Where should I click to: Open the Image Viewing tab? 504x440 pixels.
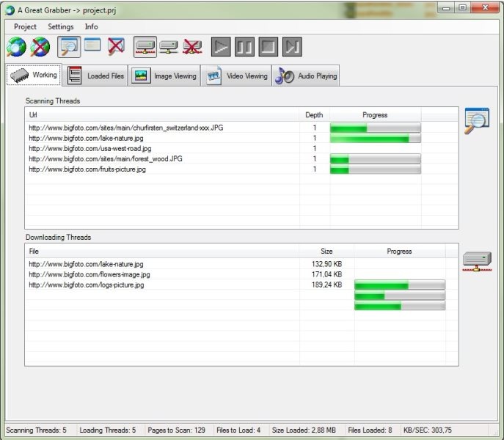(x=164, y=76)
